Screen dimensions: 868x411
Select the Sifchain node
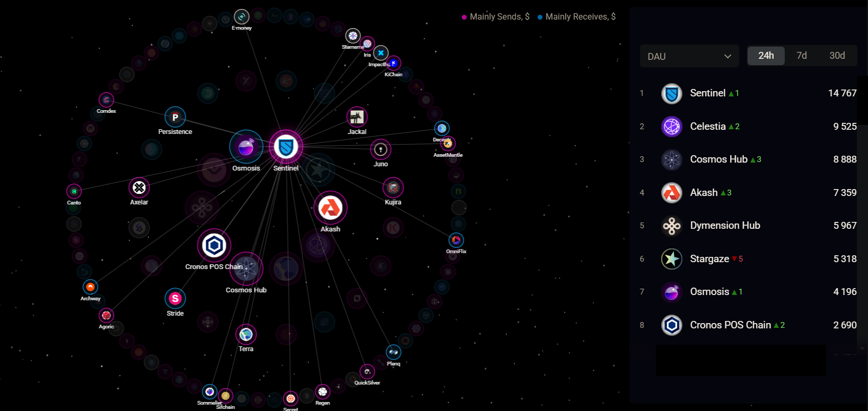225,396
